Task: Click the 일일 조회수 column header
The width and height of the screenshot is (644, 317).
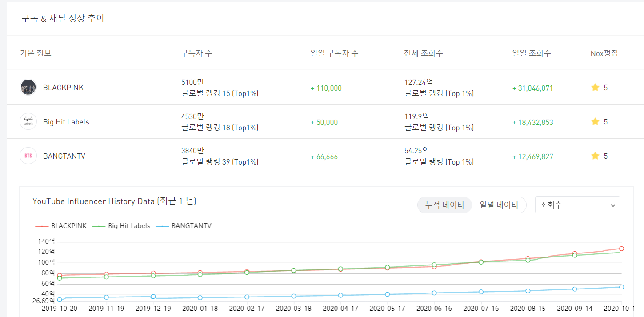Action: click(x=532, y=53)
